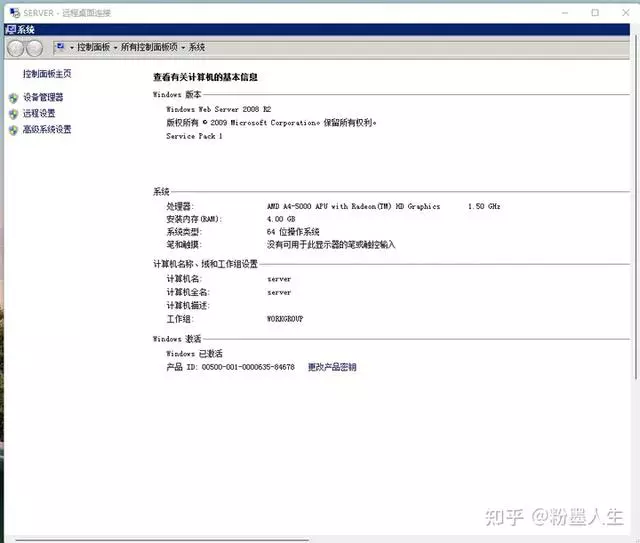Click product ID 00500-001-0000635-84678
Screen dimensions: 640x543
248,367
